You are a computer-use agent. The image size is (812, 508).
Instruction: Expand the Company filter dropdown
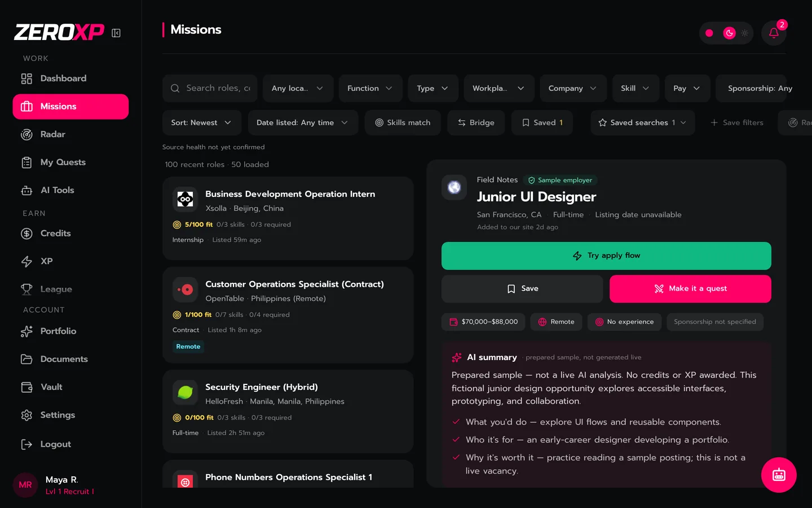click(573, 89)
